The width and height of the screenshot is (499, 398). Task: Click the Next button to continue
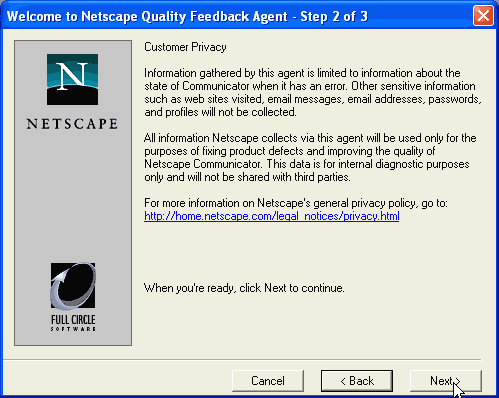(446, 381)
